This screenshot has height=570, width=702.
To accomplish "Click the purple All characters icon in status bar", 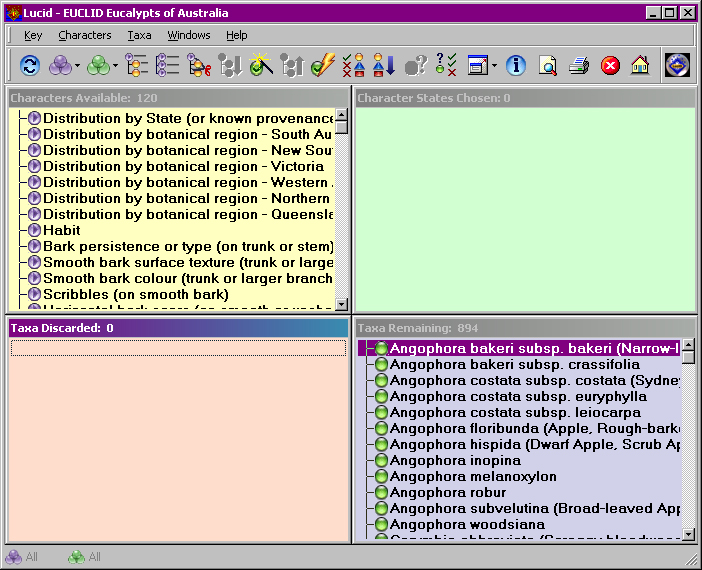I will (21, 557).
